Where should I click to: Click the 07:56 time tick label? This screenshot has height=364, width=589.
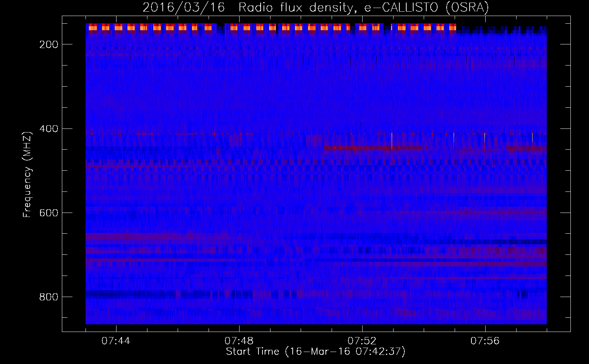[485, 341]
